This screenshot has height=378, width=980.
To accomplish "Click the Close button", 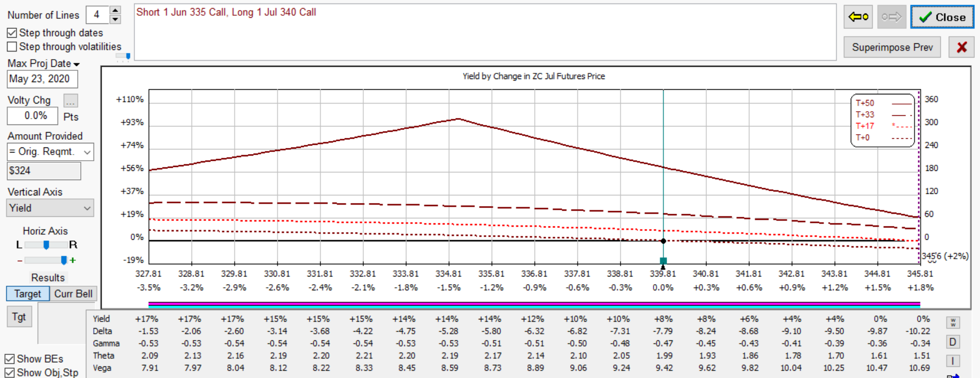I will (x=942, y=17).
